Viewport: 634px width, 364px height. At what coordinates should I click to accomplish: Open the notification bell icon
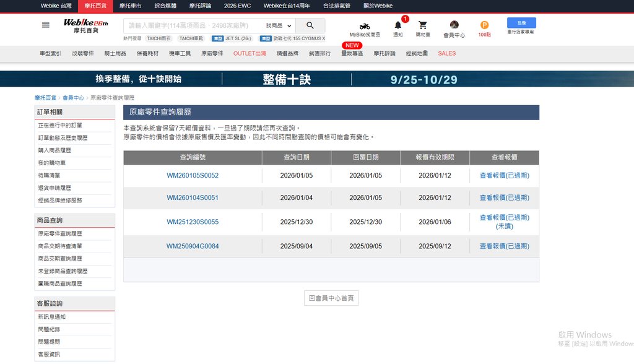click(398, 25)
